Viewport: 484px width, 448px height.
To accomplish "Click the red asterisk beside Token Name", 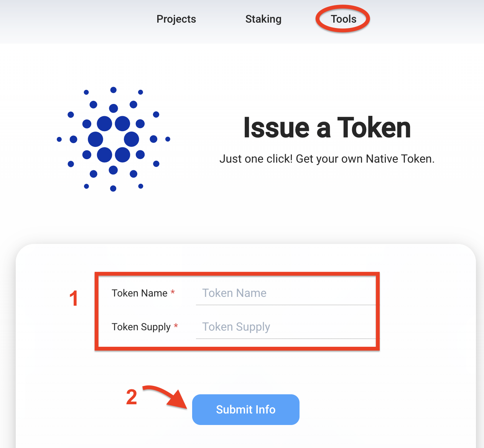I will (x=173, y=293).
